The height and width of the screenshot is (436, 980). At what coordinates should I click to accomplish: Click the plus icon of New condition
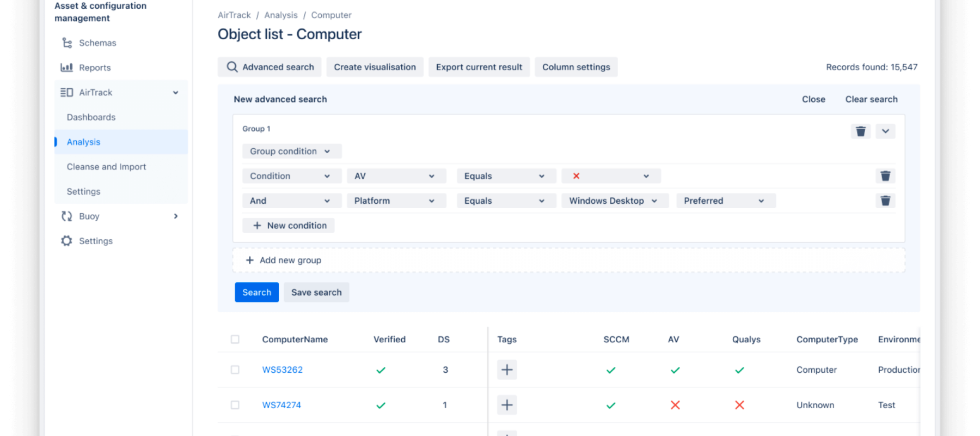point(257,226)
